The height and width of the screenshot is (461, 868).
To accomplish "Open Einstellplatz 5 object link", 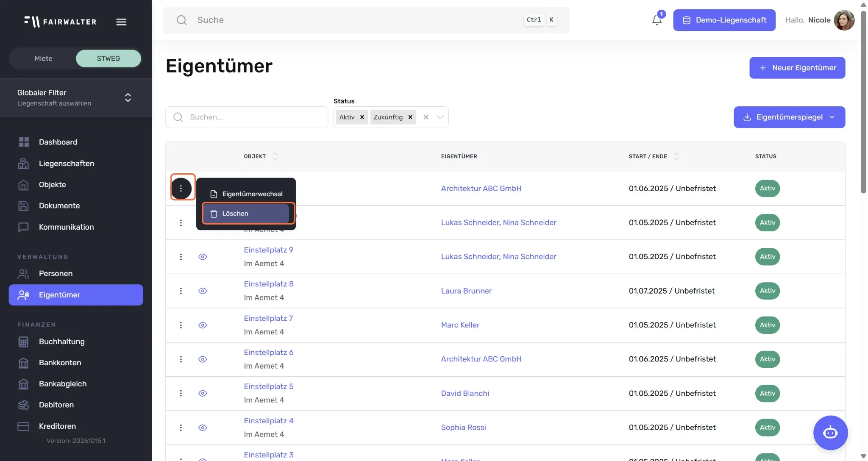I will pos(269,386).
